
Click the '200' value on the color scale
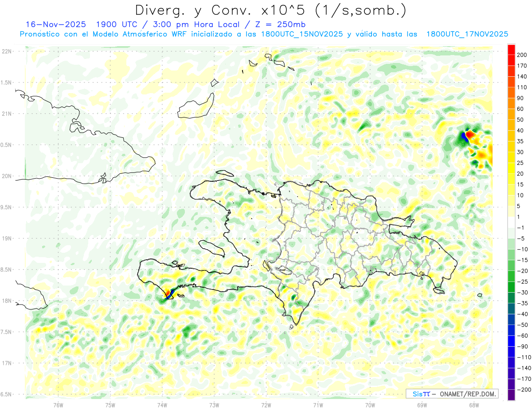[522, 55]
